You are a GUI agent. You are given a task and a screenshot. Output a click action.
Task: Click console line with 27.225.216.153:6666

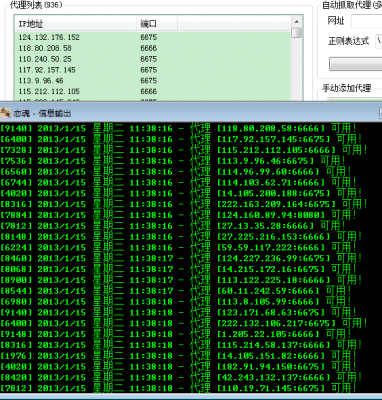pos(181,237)
